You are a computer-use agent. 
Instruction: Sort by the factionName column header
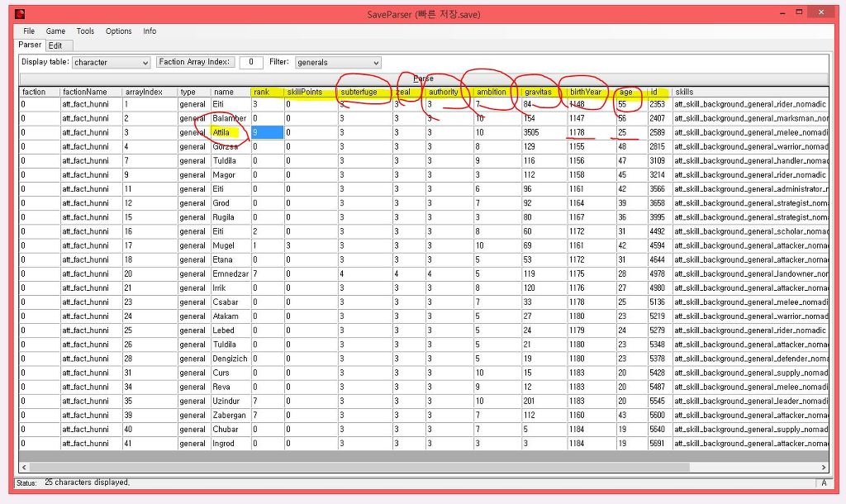pos(91,92)
